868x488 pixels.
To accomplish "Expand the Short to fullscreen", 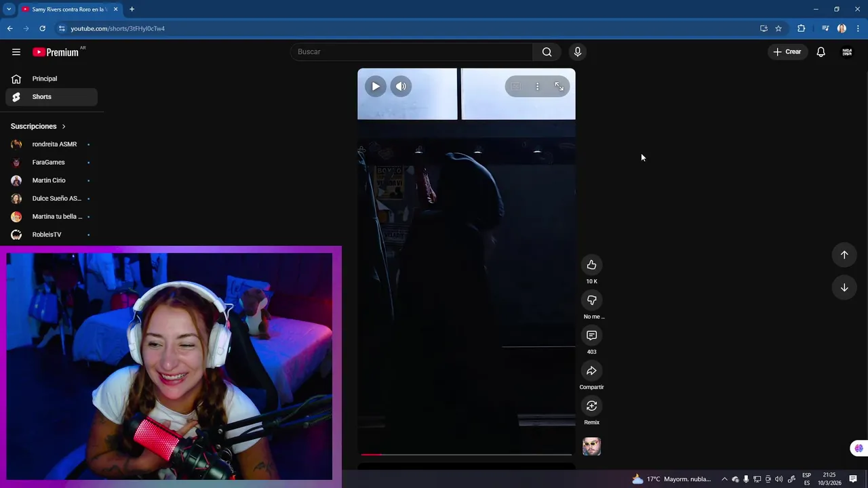I will point(559,87).
